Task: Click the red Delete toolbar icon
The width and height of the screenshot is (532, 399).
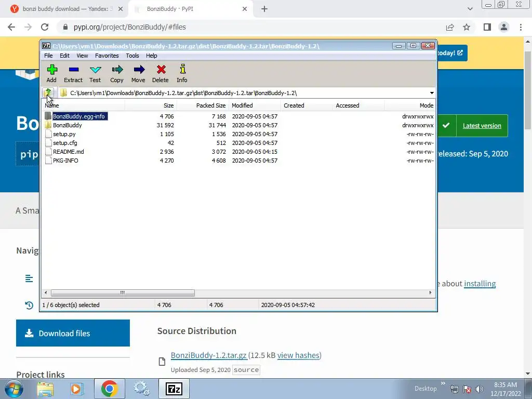Action: (x=161, y=73)
